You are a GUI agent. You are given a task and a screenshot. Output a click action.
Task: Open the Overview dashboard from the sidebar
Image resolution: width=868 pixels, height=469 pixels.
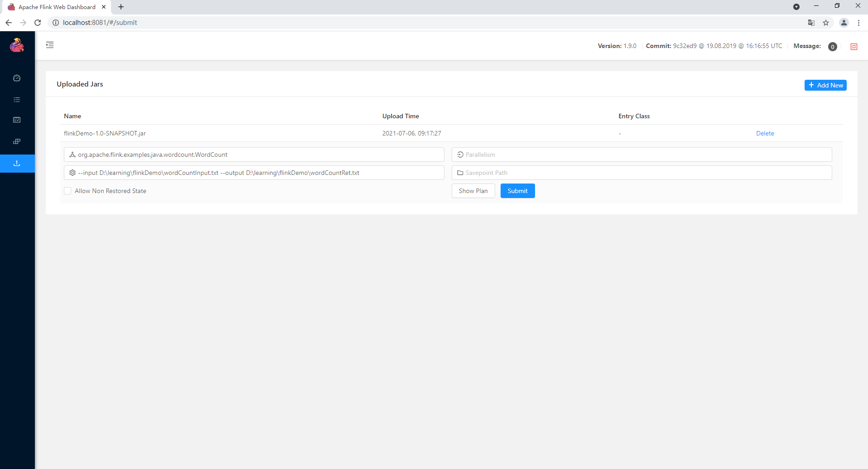(x=17, y=78)
